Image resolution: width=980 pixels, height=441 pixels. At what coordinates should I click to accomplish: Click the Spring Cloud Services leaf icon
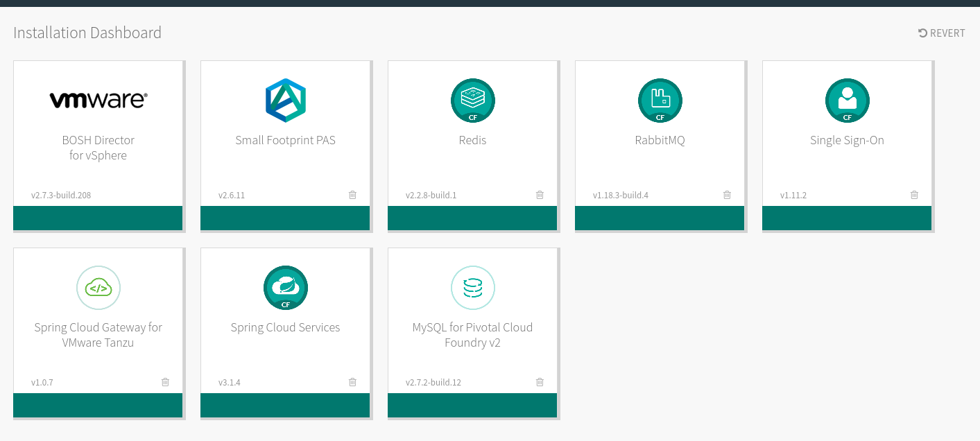285,288
